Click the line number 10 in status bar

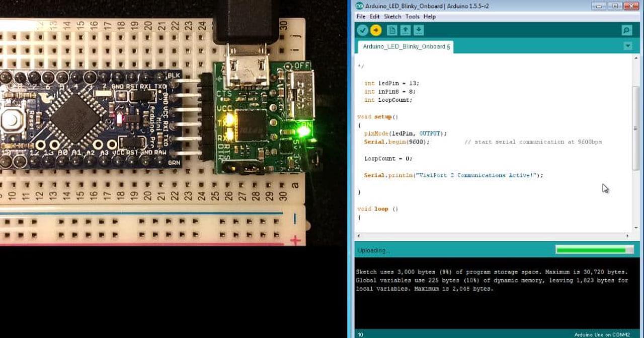click(x=360, y=334)
